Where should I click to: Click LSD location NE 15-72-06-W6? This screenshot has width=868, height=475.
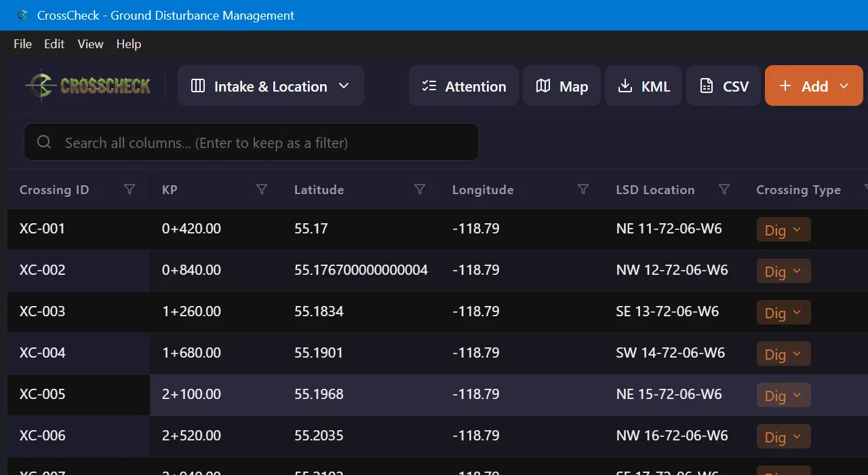point(669,394)
